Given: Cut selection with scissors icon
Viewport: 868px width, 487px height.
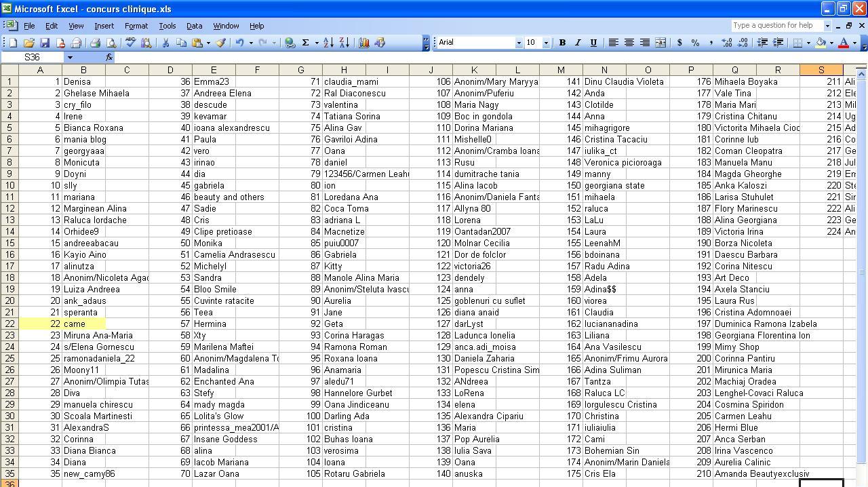Looking at the screenshot, I should [x=165, y=43].
